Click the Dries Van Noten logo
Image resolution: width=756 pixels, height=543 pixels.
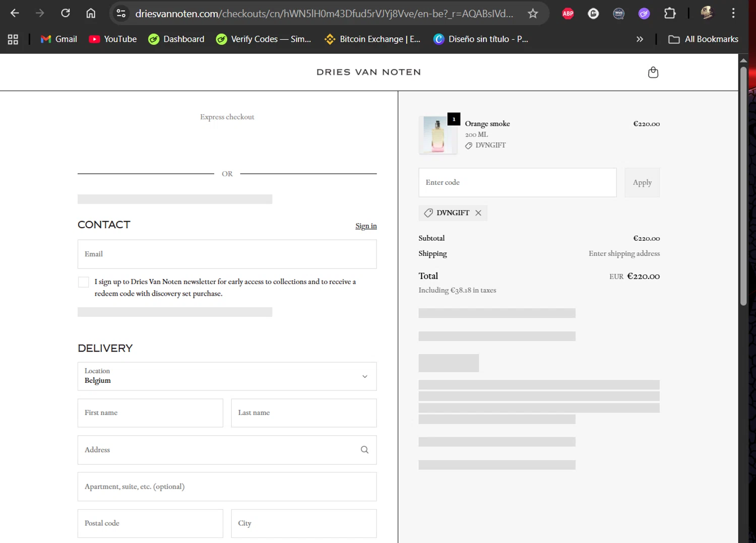pos(369,72)
